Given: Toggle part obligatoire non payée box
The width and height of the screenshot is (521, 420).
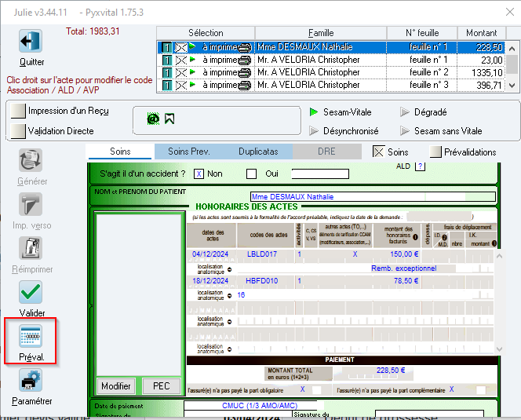Looking at the screenshot, I should click(317, 390).
